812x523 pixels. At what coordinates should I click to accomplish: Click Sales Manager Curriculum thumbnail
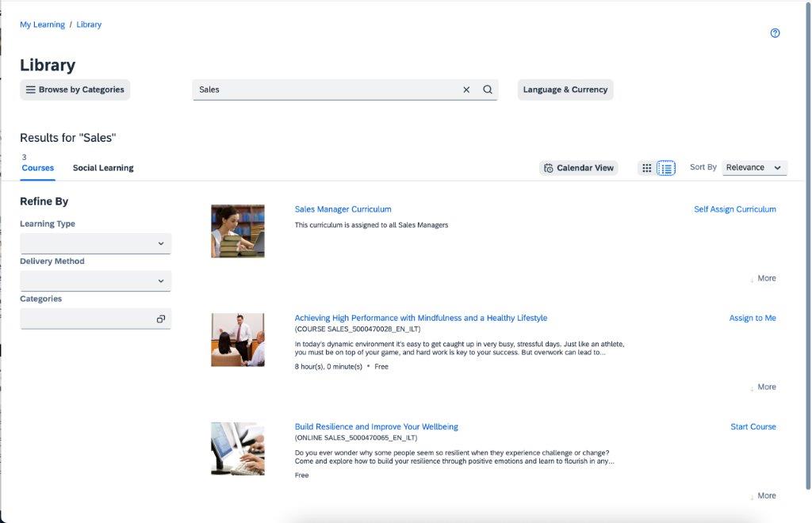point(238,231)
